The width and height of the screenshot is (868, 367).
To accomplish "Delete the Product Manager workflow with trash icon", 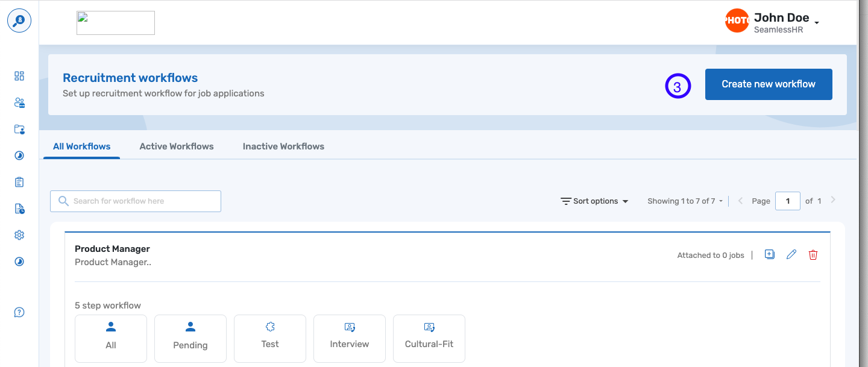I will tap(813, 255).
